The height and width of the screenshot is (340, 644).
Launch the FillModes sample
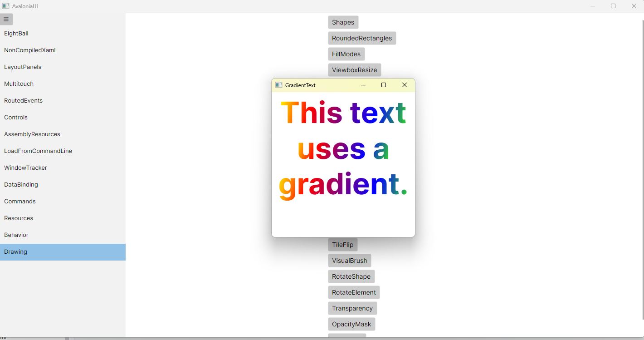346,54
